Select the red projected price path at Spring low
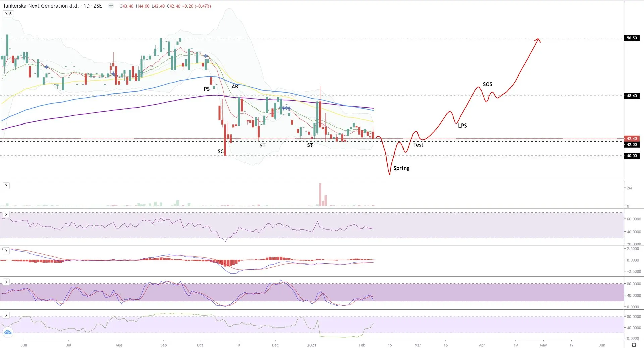 [x=389, y=173]
